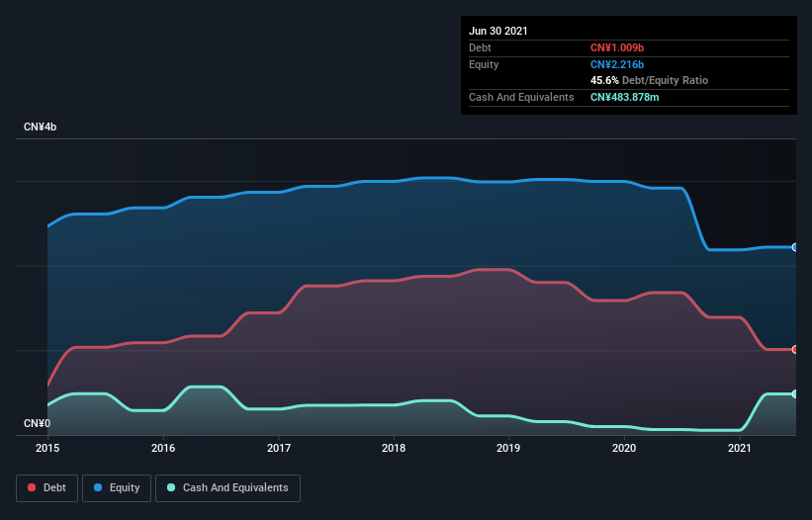Select the blue Equity endpoint marker
This screenshot has width=812, height=520.
click(x=795, y=247)
